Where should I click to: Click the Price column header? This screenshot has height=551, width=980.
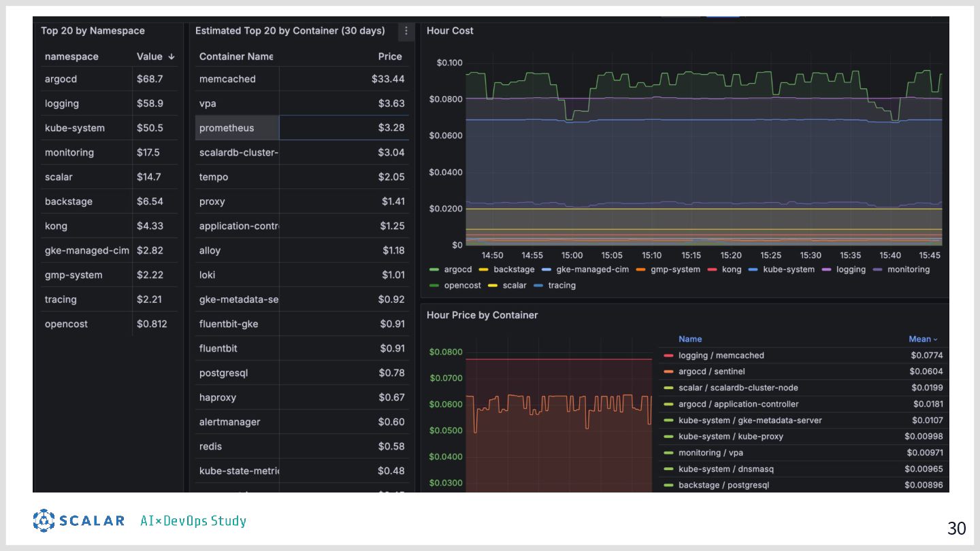[390, 56]
